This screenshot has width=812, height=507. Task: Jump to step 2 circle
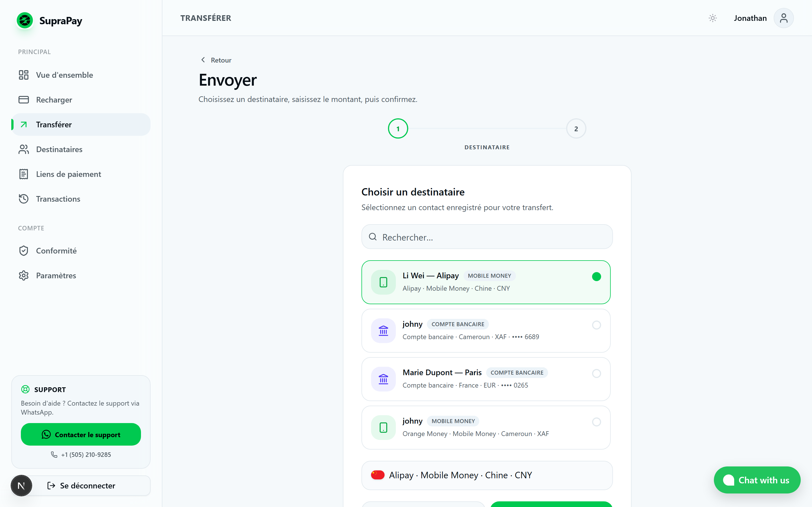(576, 129)
